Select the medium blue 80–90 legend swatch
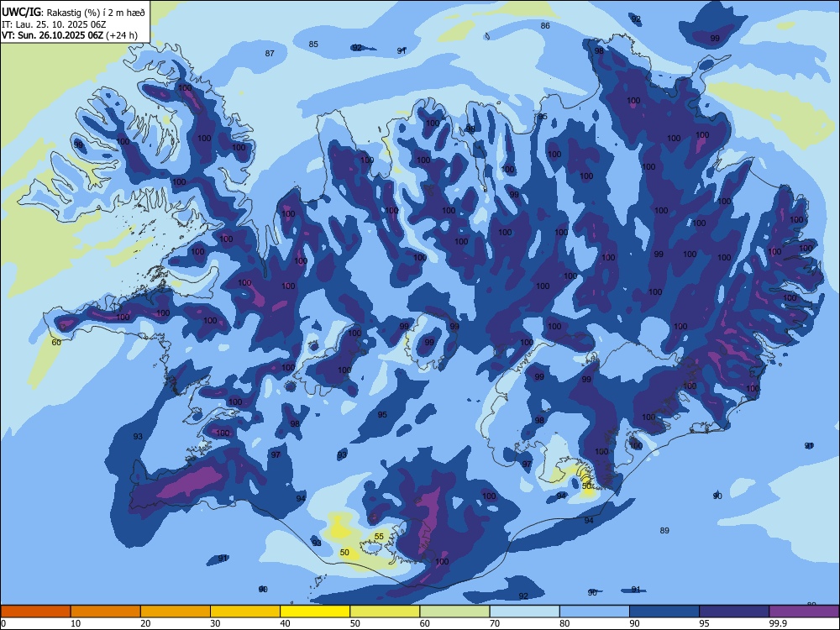Viewport: 840px width, 630px height. click(x=595, y=612)
